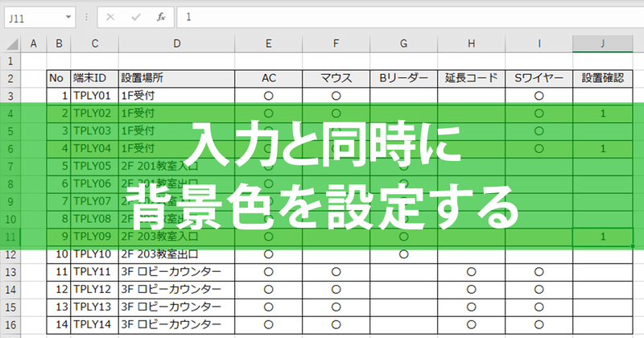Select the active cell J11 containing 1
This screenshot has height=338, width=644.
point(602,237)
